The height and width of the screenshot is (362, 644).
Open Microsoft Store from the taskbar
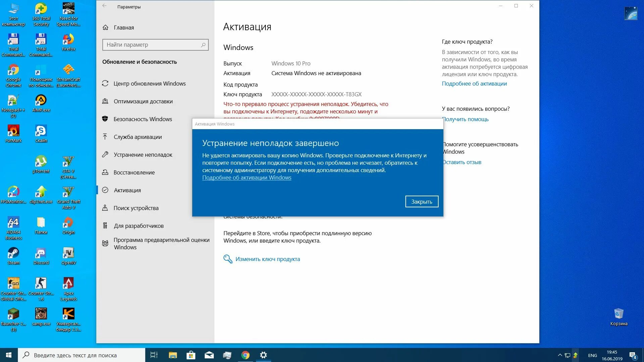191,355
